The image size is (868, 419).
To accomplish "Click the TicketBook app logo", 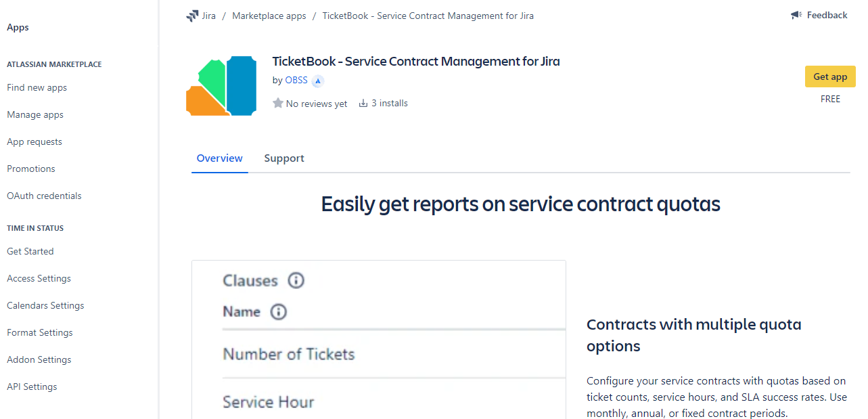I will (221, 86).
